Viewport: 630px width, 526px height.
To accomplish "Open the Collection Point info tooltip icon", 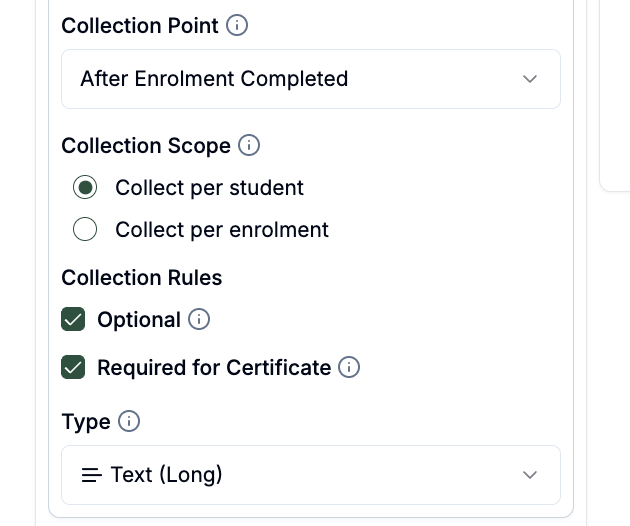I will pyautogui.click(x=237, y=25).
